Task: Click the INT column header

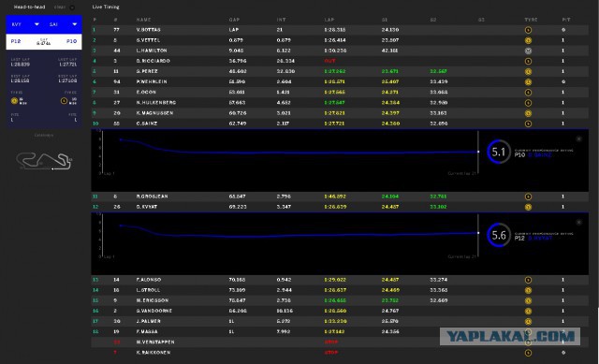Action: point(281,20)
